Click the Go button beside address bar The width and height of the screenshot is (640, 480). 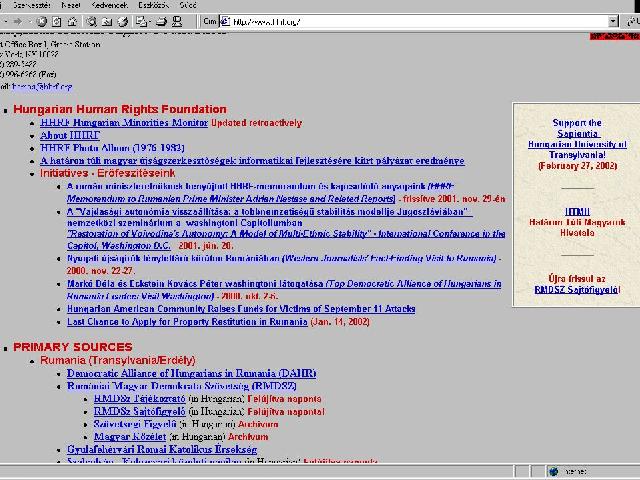tap(633, 22)
